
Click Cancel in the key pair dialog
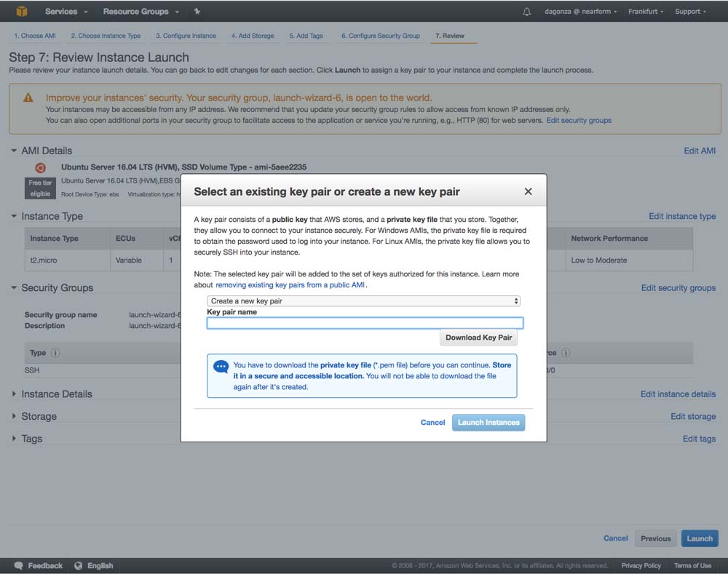click(432, 422)
